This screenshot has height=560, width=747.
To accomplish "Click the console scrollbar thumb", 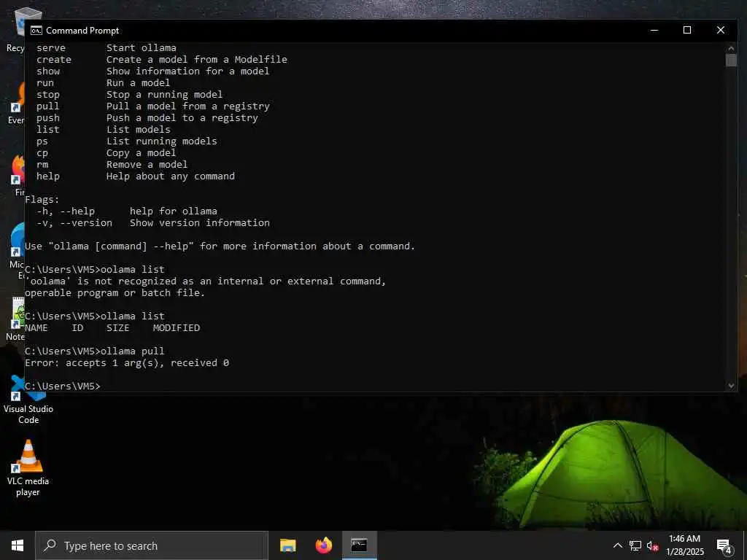I will pos(731,61).
